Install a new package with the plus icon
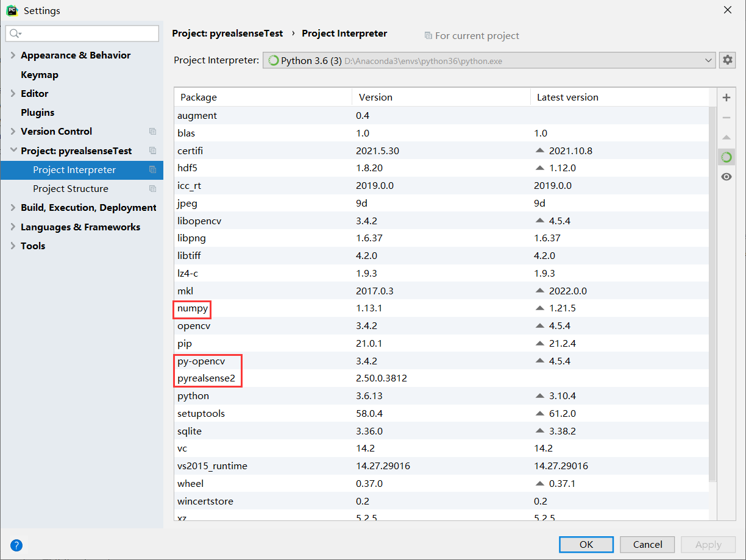The height and width of the screenshot is (560, 746). 726,97
